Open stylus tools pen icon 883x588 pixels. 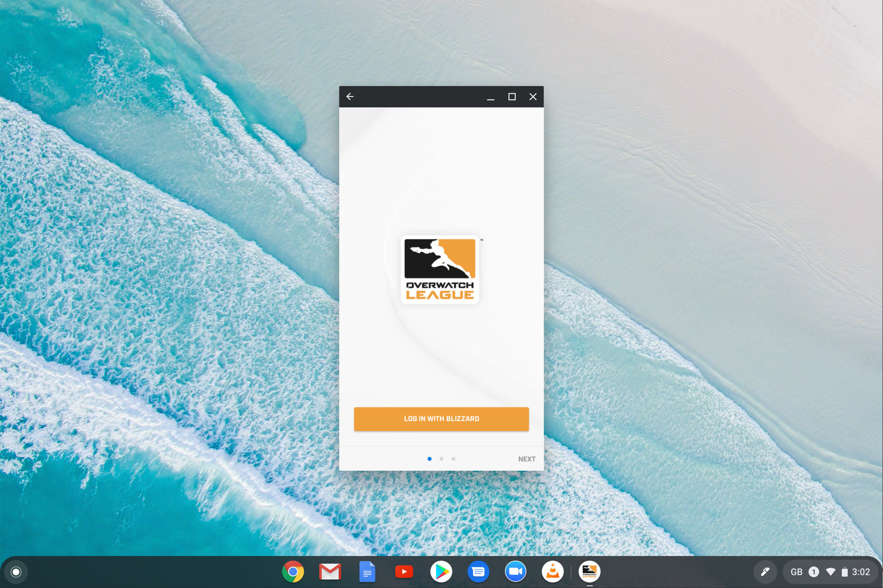click(765, 572)
